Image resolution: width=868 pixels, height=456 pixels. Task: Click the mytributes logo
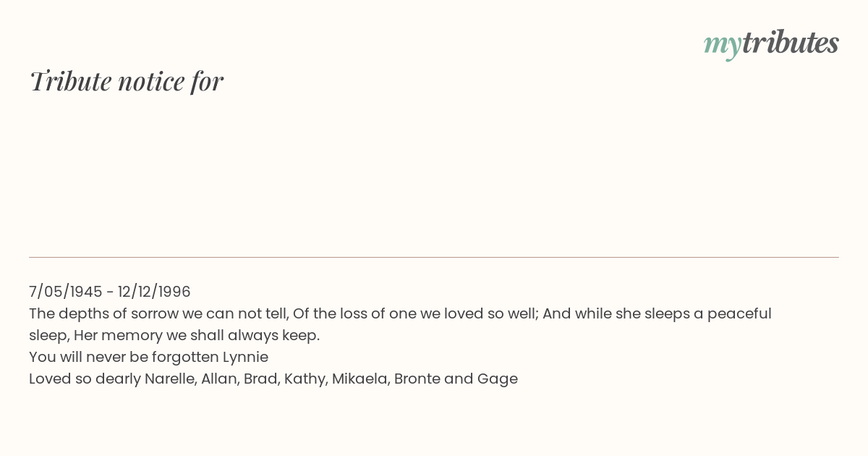pos(771,44)
